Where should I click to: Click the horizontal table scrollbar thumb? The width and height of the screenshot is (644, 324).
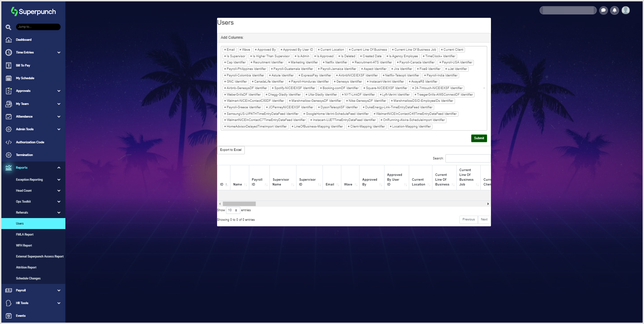[x=239, y=204]
